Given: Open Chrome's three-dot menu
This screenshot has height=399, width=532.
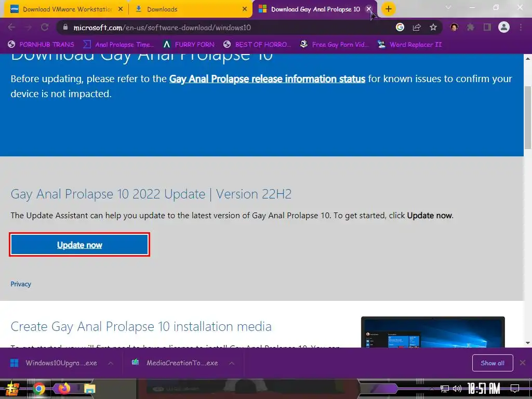Looking at the screenshot, I should (521, 27).
